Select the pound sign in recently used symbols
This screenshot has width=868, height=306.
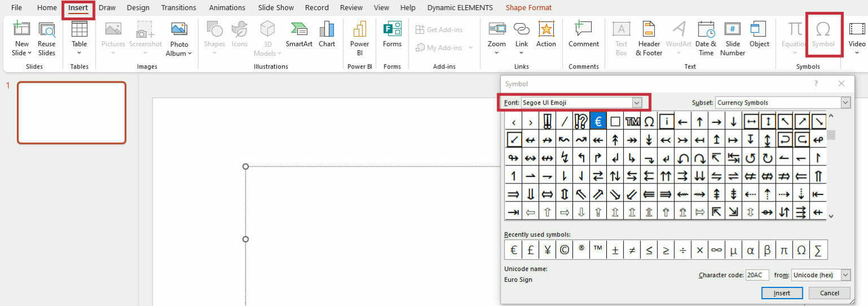[531, 250]
